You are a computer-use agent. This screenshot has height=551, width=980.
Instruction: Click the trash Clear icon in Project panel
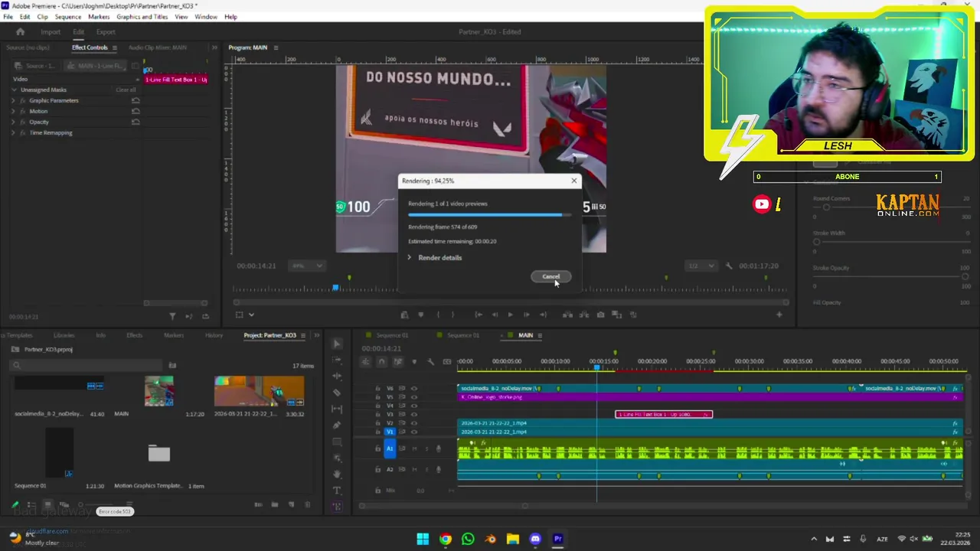[x=308, y=505]
